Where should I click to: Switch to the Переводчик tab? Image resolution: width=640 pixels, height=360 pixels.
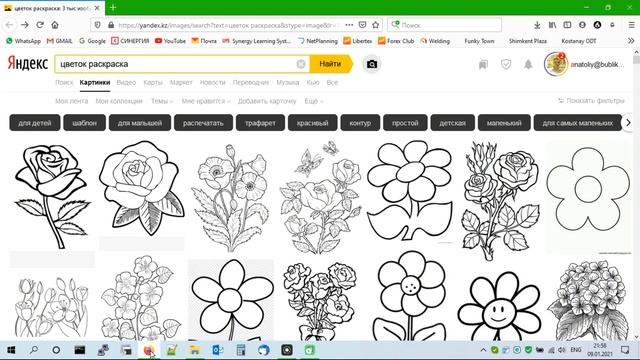pyautogui.click(x=251, y=82)
